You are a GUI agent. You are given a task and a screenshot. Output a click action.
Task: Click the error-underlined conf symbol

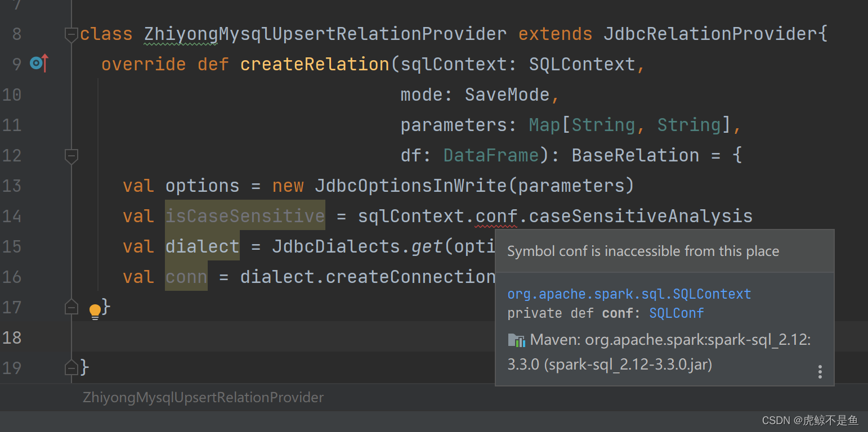(496, 216)
